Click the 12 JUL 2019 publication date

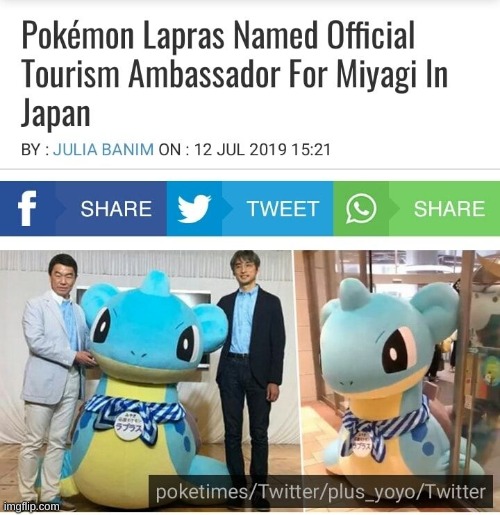(240, 149)
